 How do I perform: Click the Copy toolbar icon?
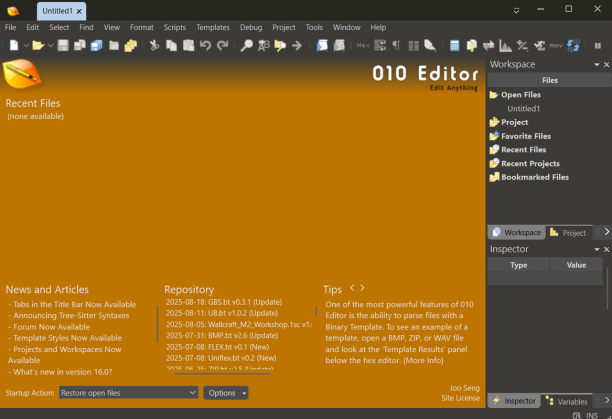[x=171, y=46]
